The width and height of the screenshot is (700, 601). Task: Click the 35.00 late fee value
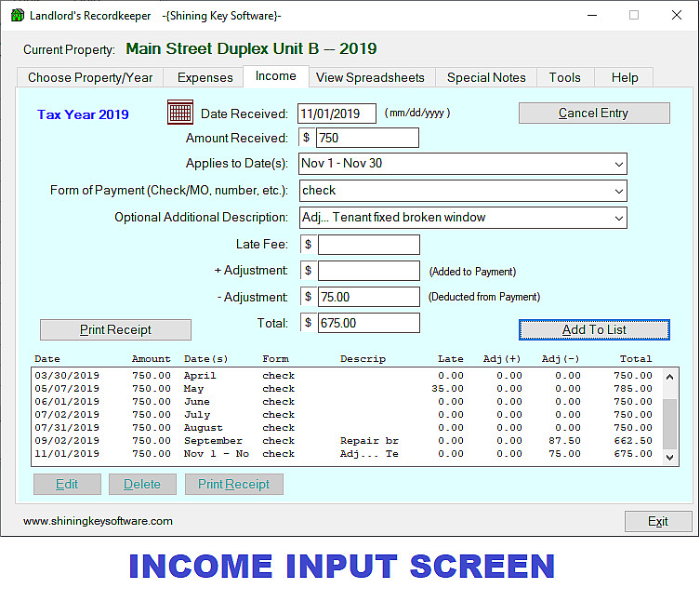tap(447, 389)
